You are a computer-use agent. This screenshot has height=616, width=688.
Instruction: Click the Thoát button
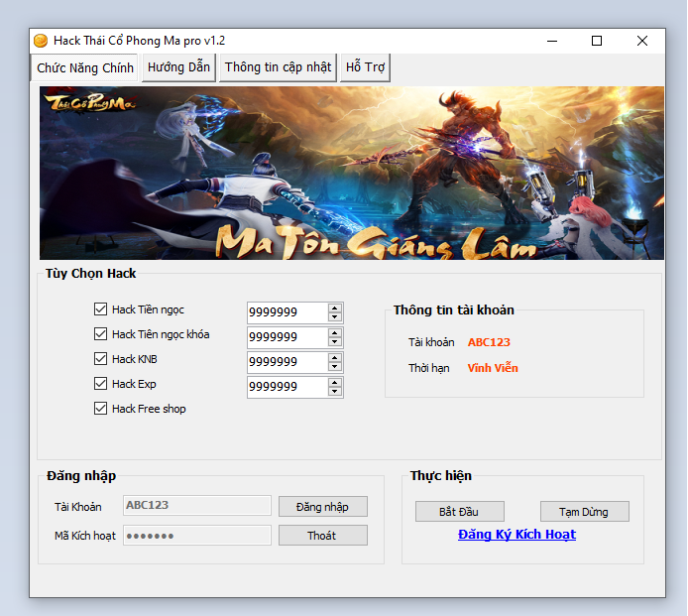point(322,536)
